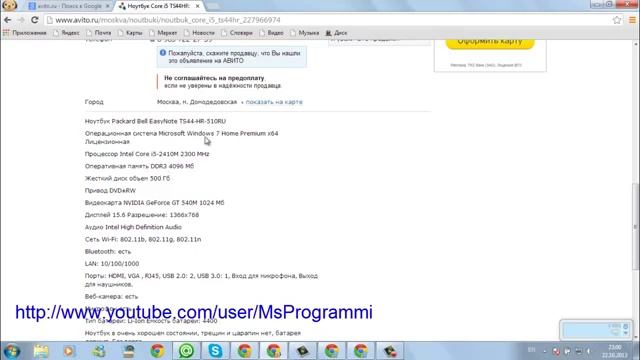Click the 'Сеть Wi-Fi: 802.11b' line
The height and width of the screenshot is (360, 640).
tap(143, 240)
